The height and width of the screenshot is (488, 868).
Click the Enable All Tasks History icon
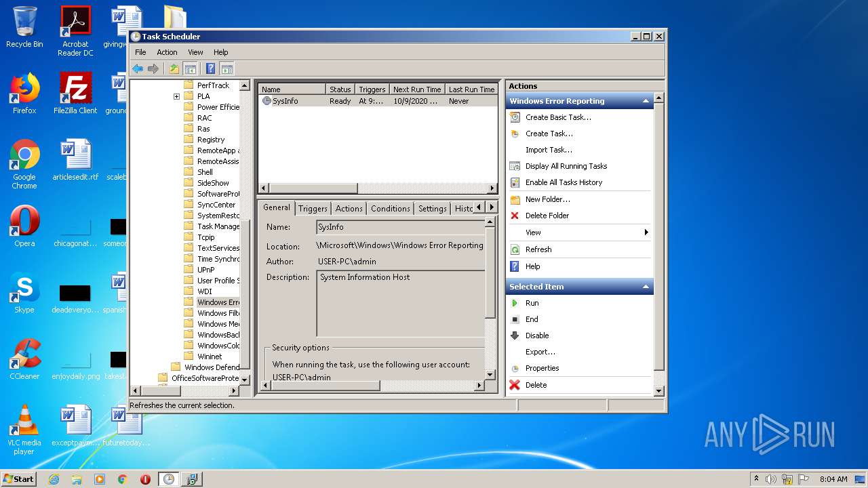point(515,182)
